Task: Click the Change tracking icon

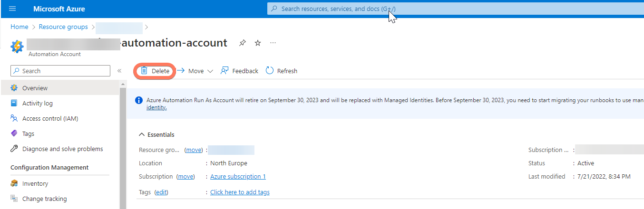Action: [x=14, y=199]
